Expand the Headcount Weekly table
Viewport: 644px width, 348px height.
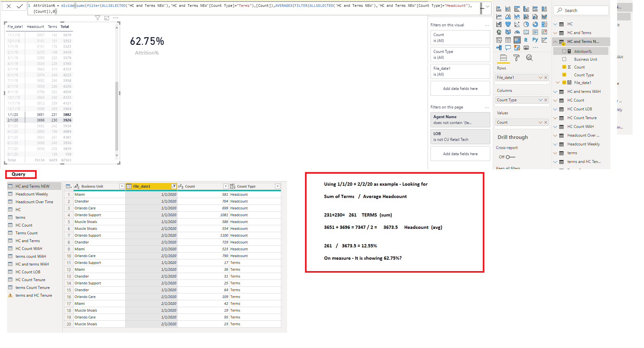(x=555, y=144)
